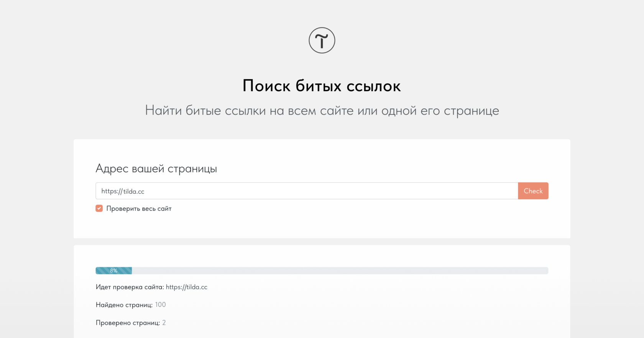Click the https://tilda.cc URL in status line

(187, 287)
